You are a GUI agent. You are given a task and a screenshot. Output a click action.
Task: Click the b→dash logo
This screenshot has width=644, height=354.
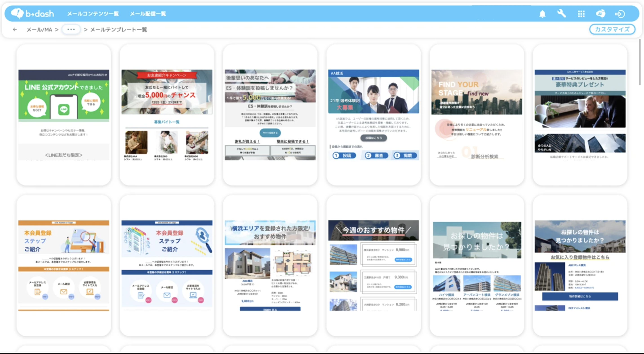click(33, 13)
